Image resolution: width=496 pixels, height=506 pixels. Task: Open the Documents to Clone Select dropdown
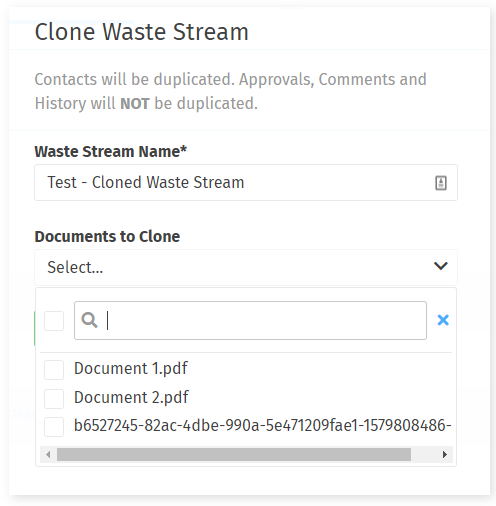(x=246, y=267)
